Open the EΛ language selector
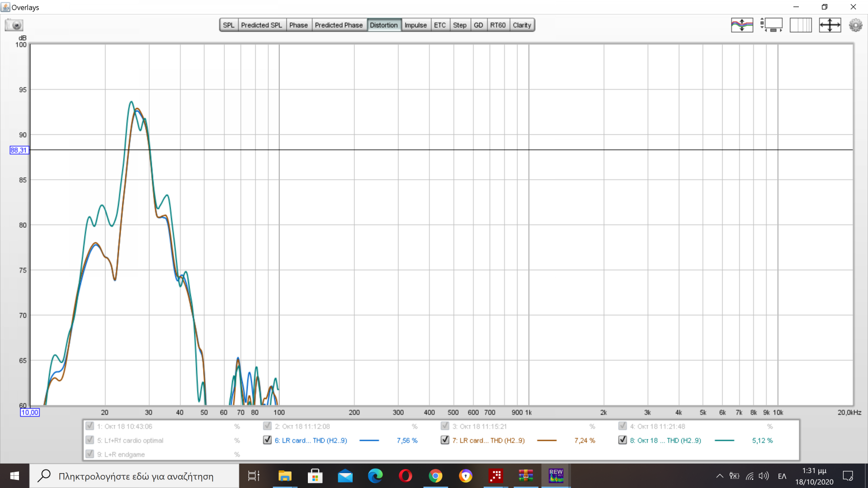The height and width of the screenshot is (488, 868). tap(782, 476)
